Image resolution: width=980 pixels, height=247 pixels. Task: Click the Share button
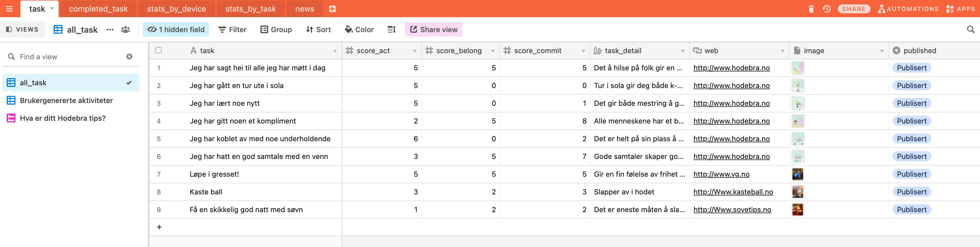click(854, 9)
